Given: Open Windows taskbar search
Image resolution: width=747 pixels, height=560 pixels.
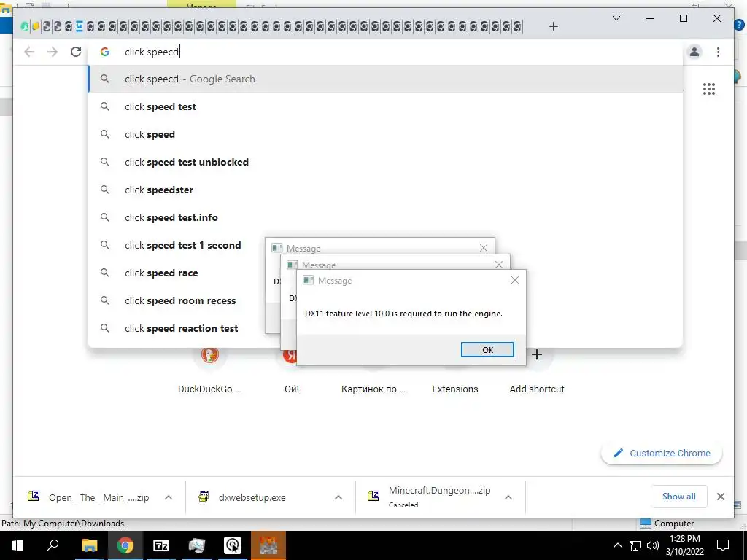Looking at the screenshot, I should pos(53,545).
